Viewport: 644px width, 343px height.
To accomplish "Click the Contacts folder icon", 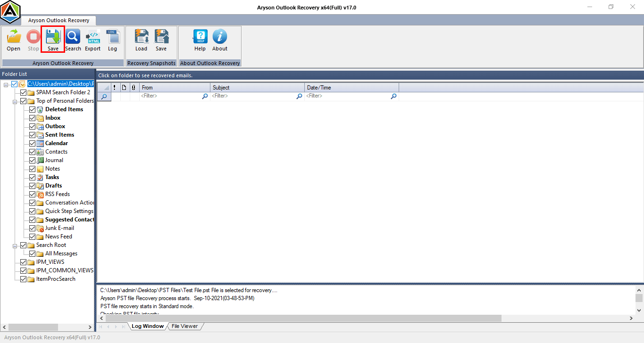I will click(x=40, y=152).
